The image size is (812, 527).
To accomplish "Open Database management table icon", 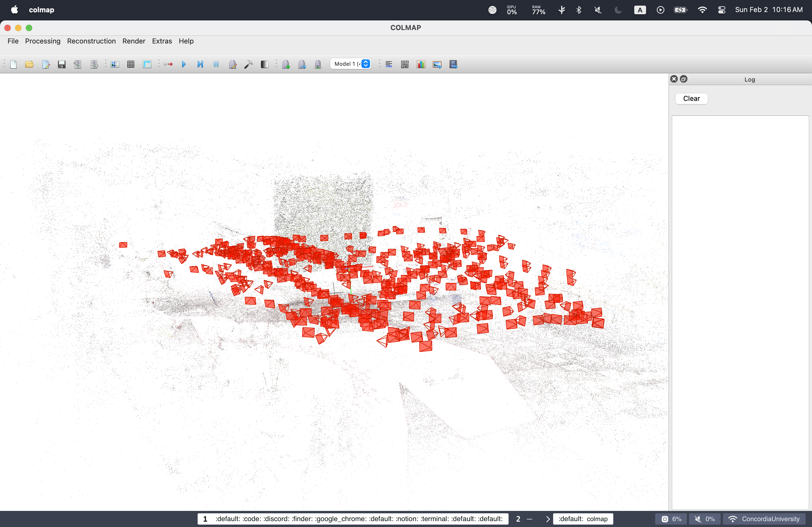I will click(147, 64).
